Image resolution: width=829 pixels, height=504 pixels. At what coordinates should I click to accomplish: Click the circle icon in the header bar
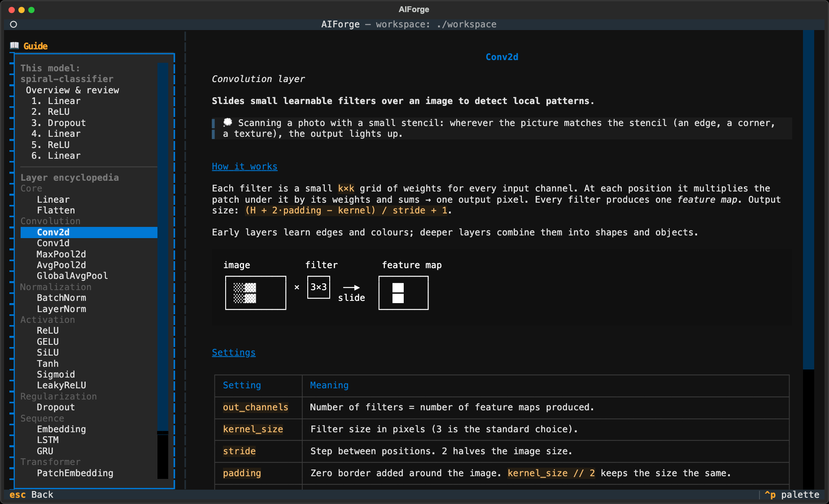click(x=13, y=24)
